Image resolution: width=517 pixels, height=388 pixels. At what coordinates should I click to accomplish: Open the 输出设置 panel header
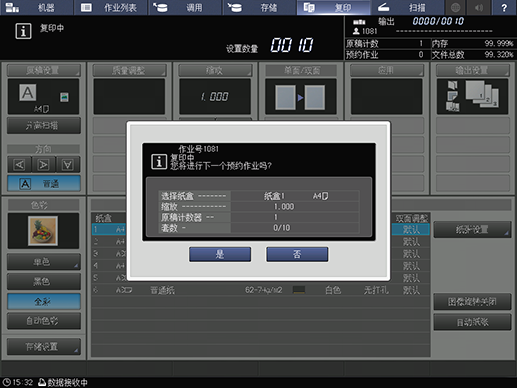473,70
